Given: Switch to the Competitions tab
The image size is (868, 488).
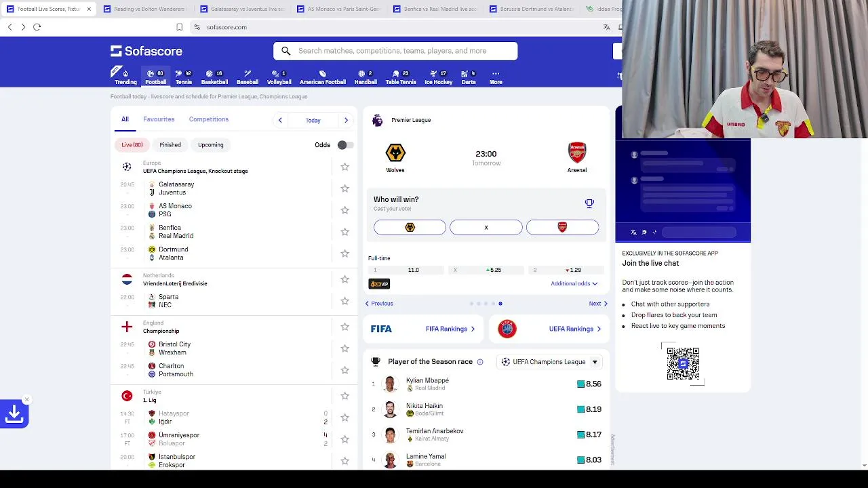Looking at the screenshot, I should (209, 119).
